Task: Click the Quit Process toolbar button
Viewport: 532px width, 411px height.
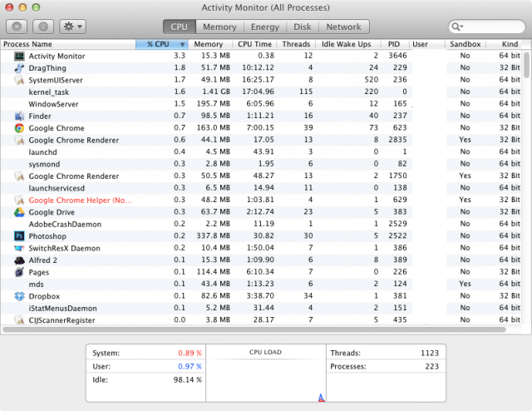Action: (17, 27)
